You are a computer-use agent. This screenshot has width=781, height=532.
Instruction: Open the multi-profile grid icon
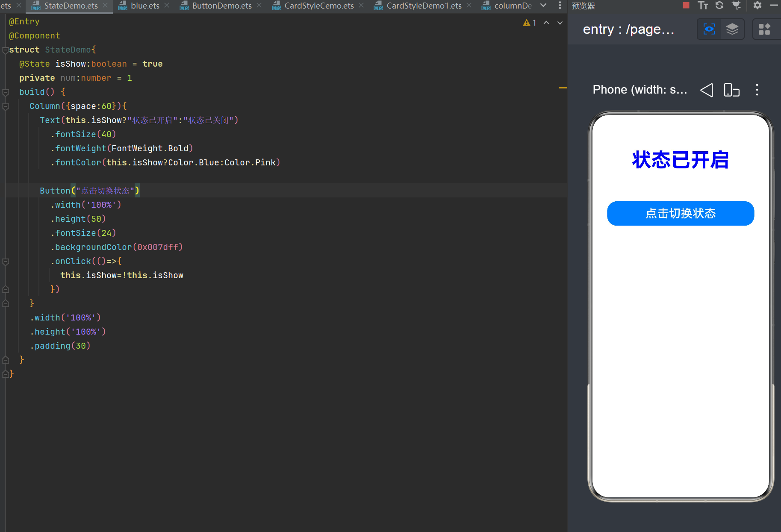(x=764, y=29)
